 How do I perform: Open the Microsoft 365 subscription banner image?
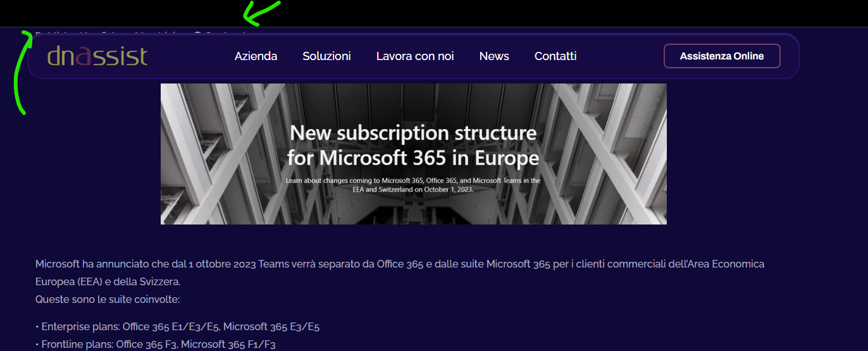tap(414, 154)
